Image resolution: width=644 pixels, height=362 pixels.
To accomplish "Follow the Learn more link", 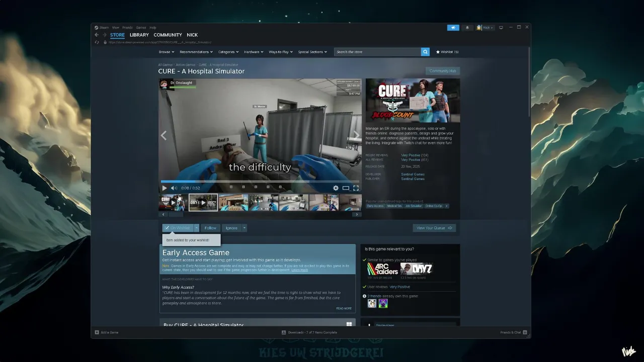I will (x=299, y=270).
